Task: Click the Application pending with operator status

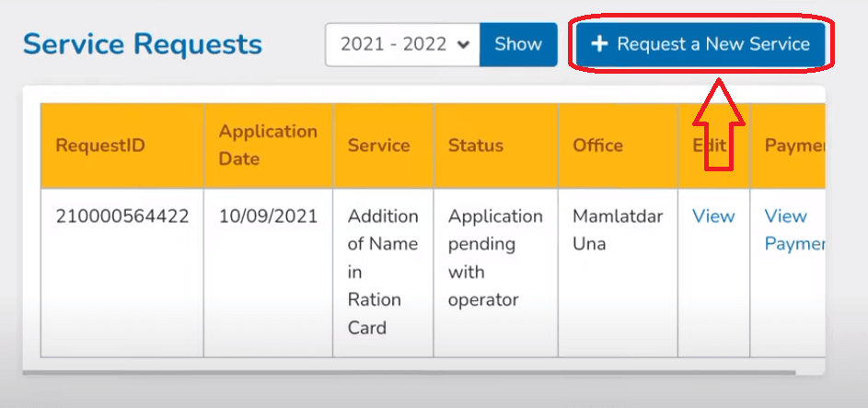Action: (x=495, y=258)
